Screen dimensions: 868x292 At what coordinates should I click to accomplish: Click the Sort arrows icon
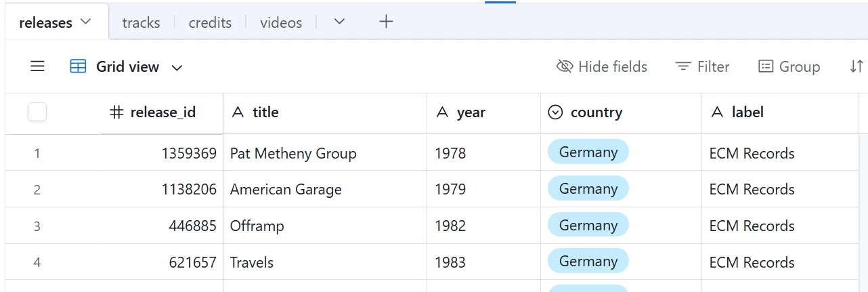point(856,66)
